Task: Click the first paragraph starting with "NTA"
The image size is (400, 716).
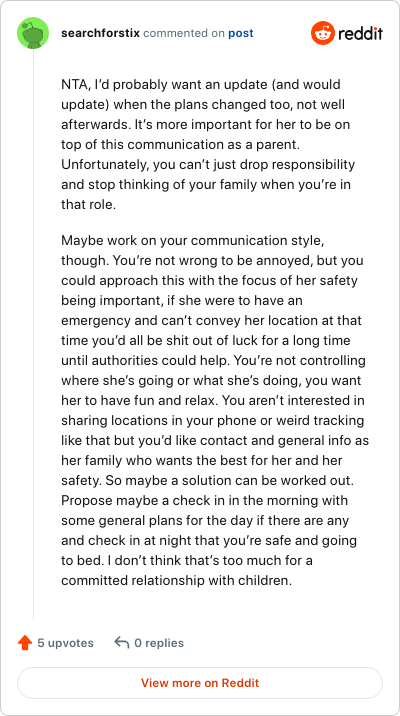Action: pyautogui.click(x=209, y=144)
